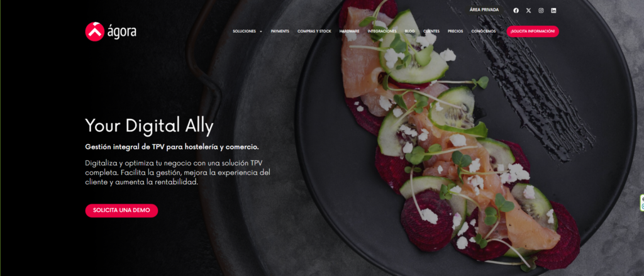This screenshot has height=276, width=644.
Task: Click the Solicita una Demo button
Action: (121, 210)
